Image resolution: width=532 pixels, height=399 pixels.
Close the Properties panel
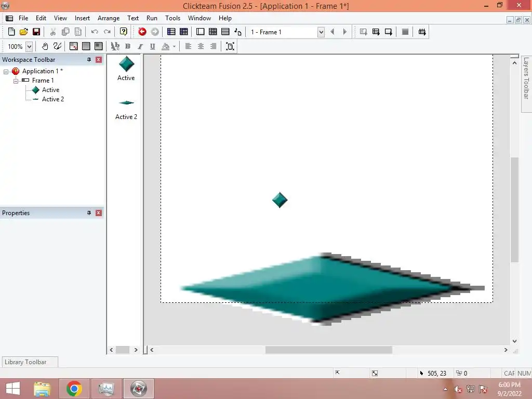pyautogui.click(x=99, y=213)
